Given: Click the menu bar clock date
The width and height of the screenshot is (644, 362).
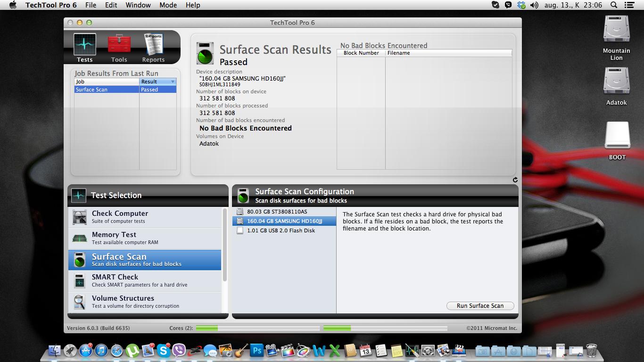Looking at the screenshot, I should 573,5.
